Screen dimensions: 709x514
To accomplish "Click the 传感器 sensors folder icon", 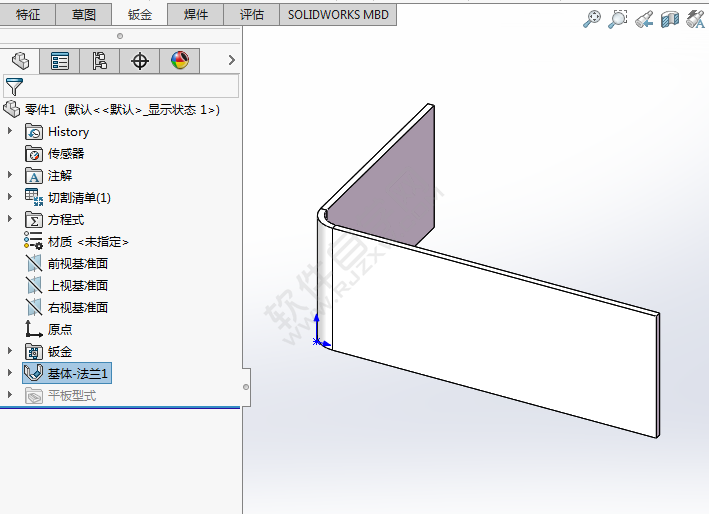I will pyautogui.click(x=34, y=154).
